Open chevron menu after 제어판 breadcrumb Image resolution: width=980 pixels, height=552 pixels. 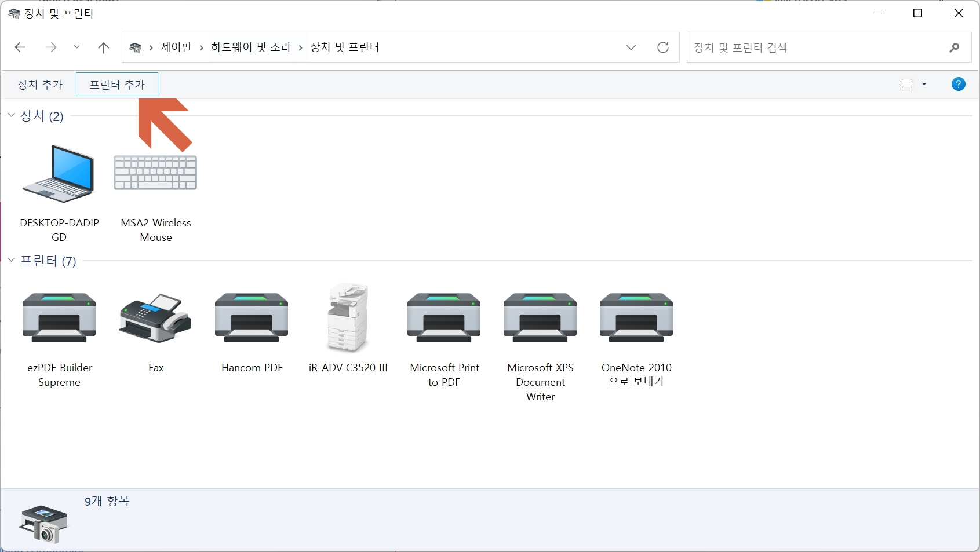pos(201,47)
